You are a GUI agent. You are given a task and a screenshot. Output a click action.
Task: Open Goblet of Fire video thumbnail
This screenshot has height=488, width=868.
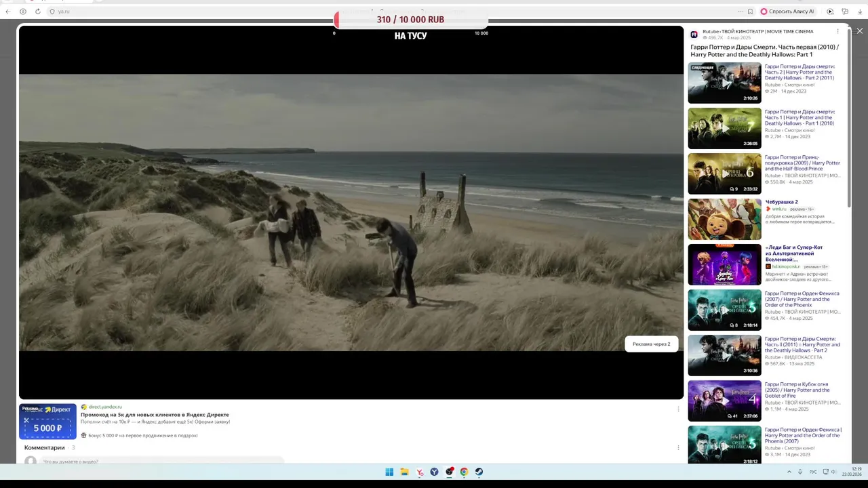pos(724,401)
